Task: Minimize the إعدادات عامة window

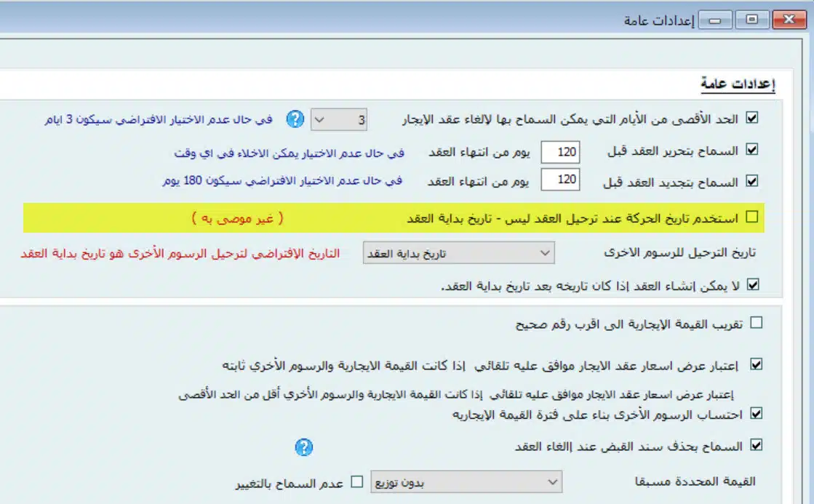Action: pos(715,20)
